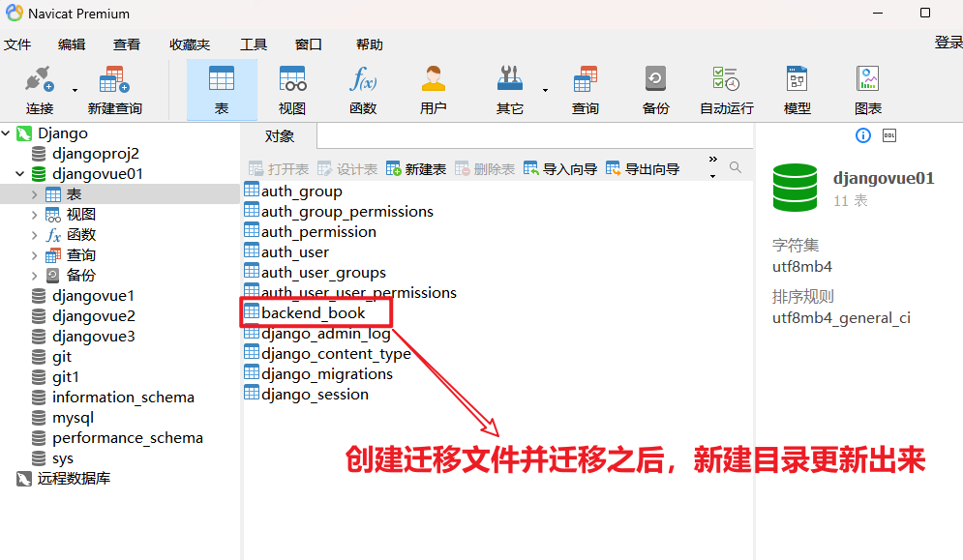
Task: Show the general info icon in right panel
Action: tap(863, 135)
